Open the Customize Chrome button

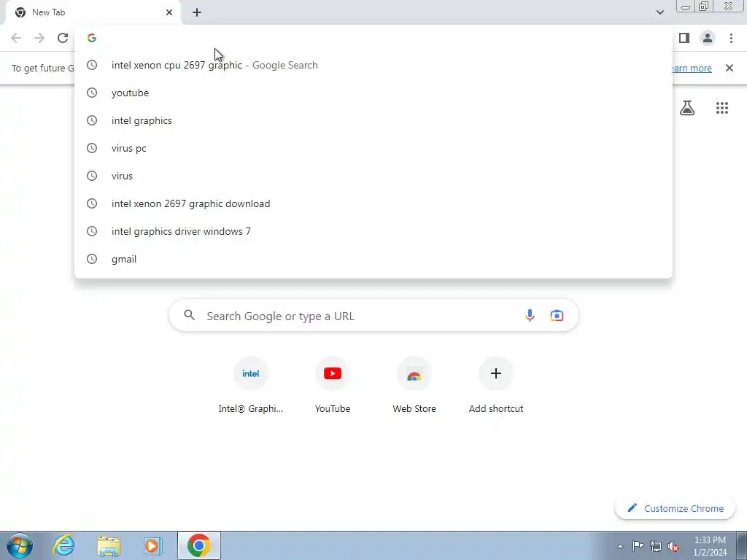click(676, 508)
